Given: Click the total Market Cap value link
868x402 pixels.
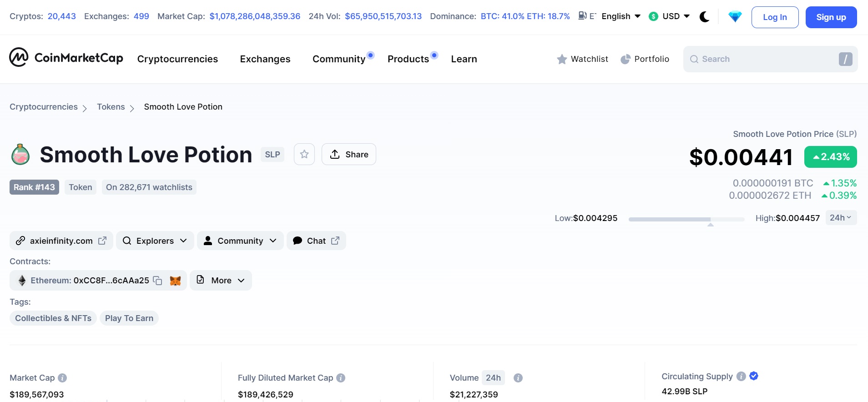Looking at the screenshot, I should (x=255, y=16).
